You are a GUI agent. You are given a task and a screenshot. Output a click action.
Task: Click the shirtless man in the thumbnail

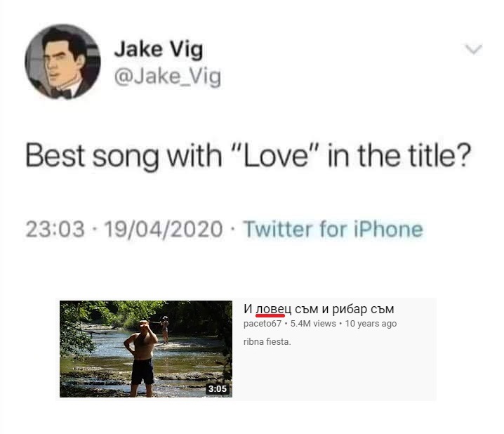coord(142,358)
